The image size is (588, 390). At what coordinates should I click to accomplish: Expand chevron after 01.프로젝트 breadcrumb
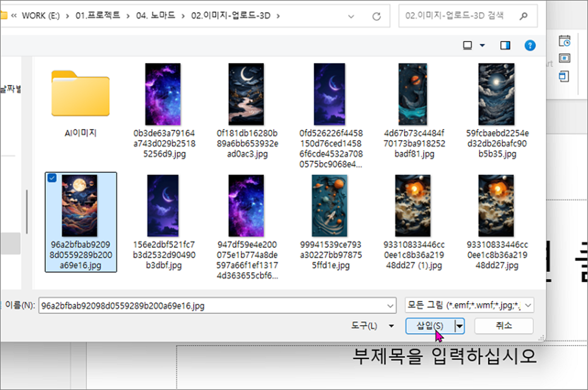point(127,16)
